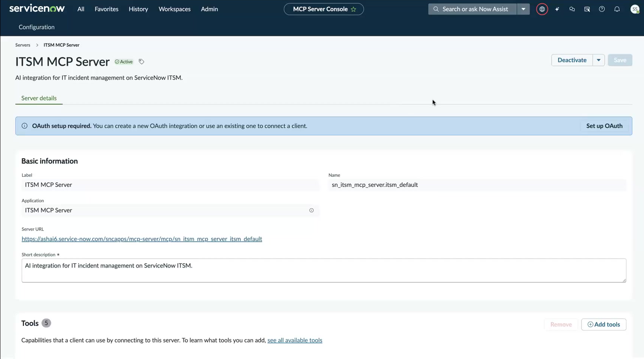Open the SS user profile avatar
This screenshot has width=644, height=359.
pyautogui.click(x=635, y=9)
